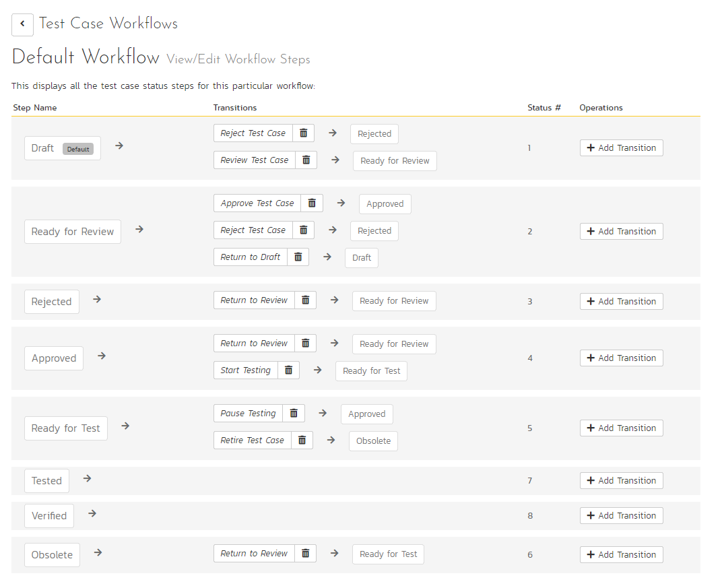Click the back arrow beside Test Case Workflows
722x588 pixels.
point(22,24)
